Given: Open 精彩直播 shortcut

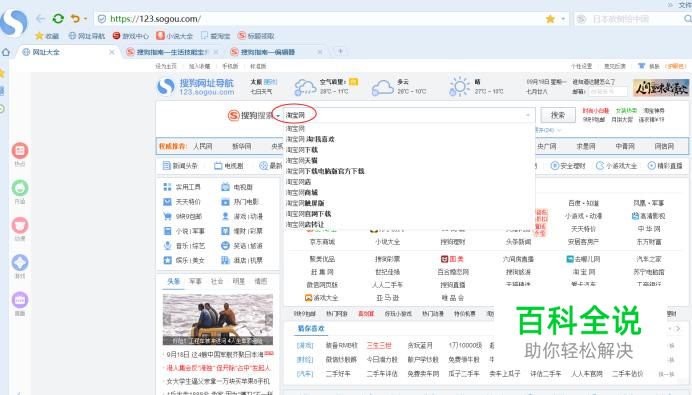Looking at the screenshot, I should point(665,166).
